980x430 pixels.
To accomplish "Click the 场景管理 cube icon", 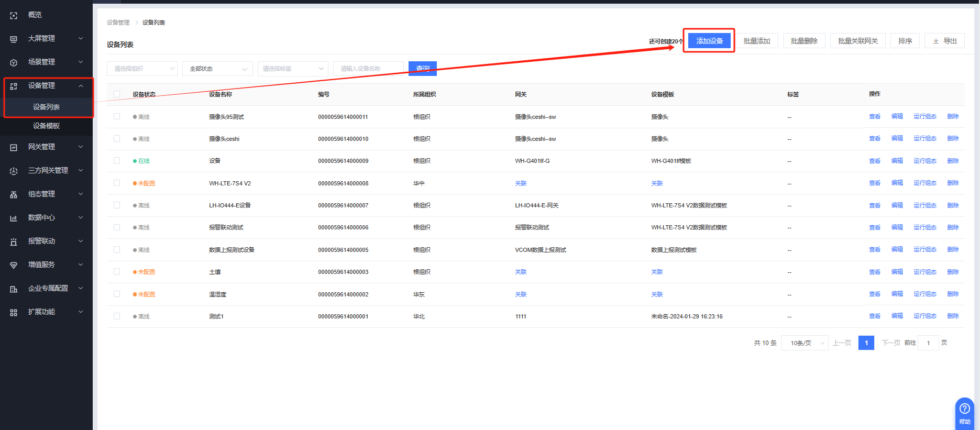I will [14, 63].
